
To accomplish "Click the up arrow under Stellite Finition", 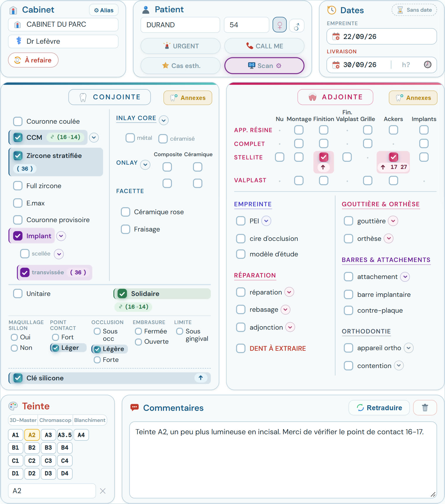I will [323, 167].
